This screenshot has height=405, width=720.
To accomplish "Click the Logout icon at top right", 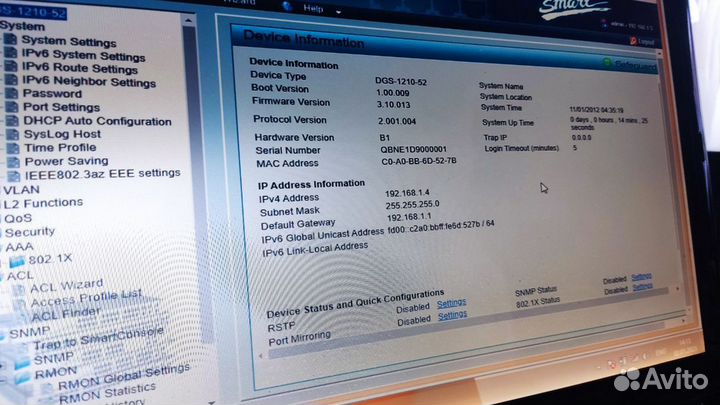I will 633,41.
